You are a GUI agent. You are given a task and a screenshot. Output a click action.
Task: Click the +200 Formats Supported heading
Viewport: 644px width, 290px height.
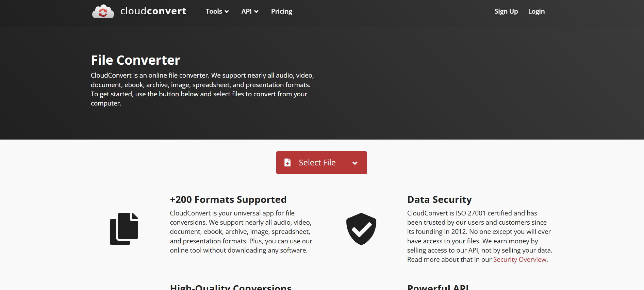point(228,199)
